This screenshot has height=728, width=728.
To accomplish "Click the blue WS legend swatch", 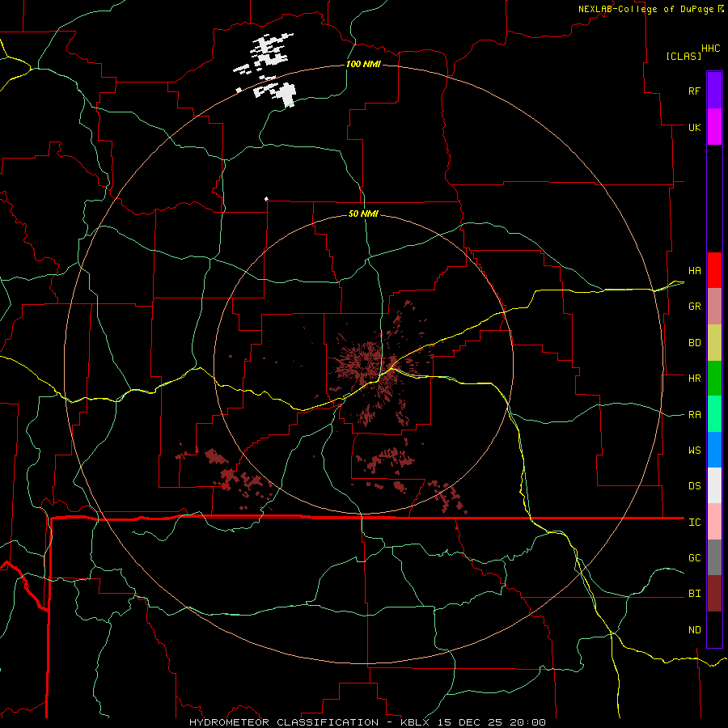I will tap(714, 450).
